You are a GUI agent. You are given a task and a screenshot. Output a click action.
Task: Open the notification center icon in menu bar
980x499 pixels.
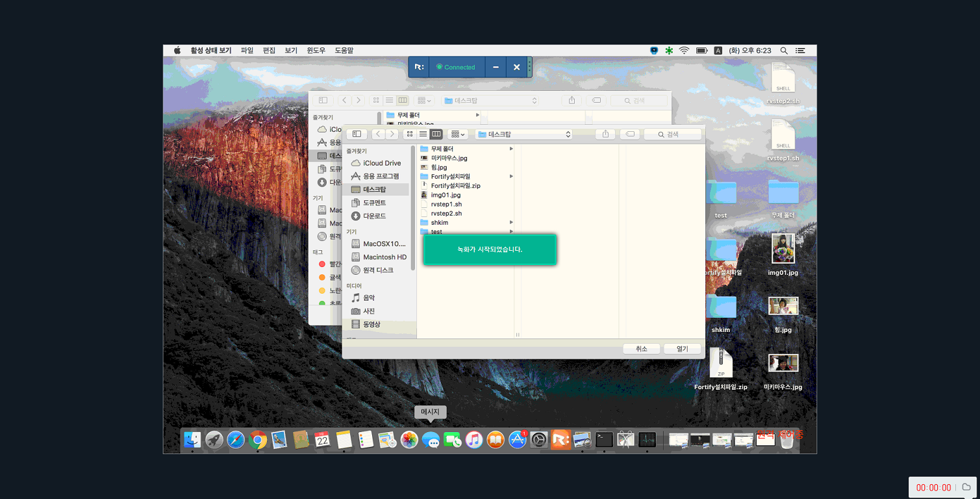[801, 50]
